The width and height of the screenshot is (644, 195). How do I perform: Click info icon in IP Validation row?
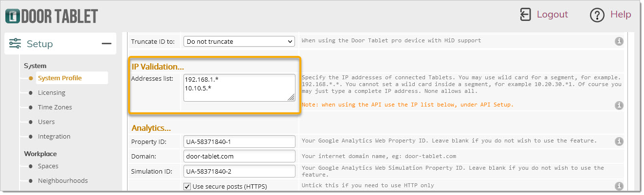click(x=619, y=105)
